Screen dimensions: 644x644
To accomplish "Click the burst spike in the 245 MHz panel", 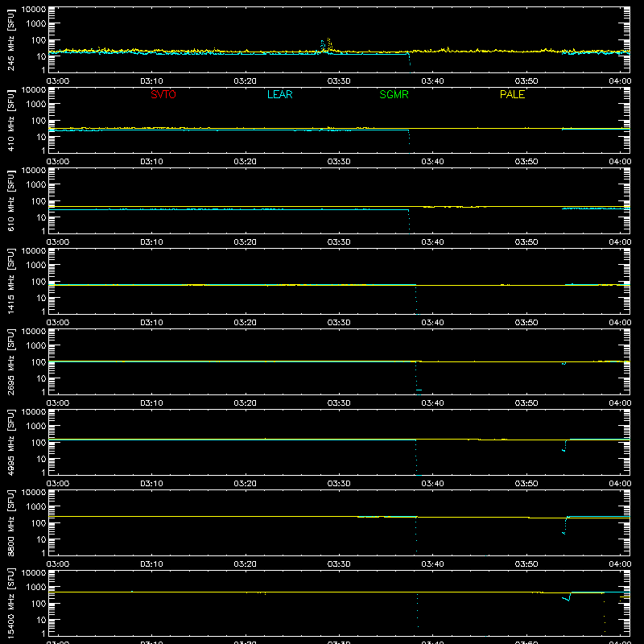I will [x=326, y=45].
